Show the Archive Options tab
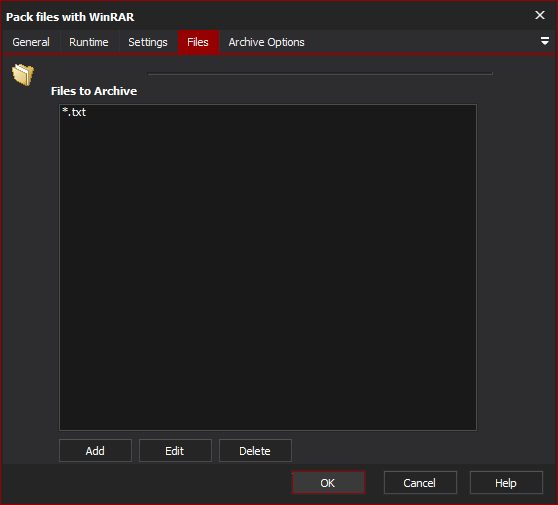 tap(267, 42)
